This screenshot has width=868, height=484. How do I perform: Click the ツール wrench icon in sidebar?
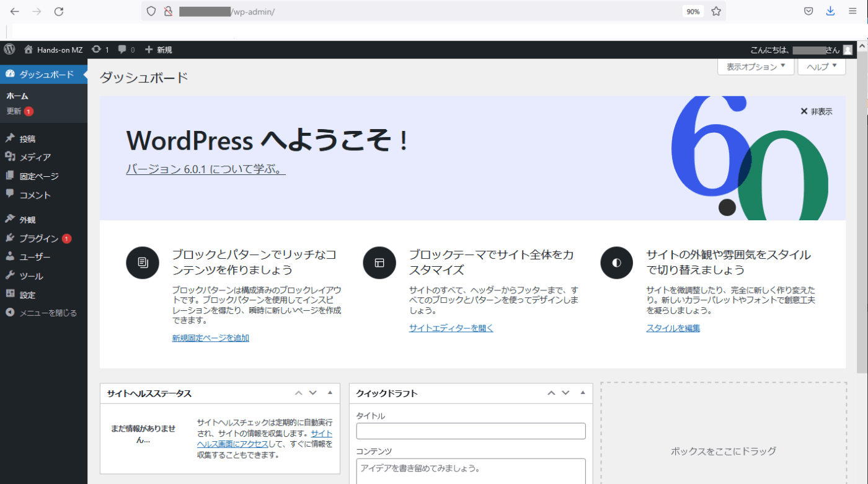point(10,276)
